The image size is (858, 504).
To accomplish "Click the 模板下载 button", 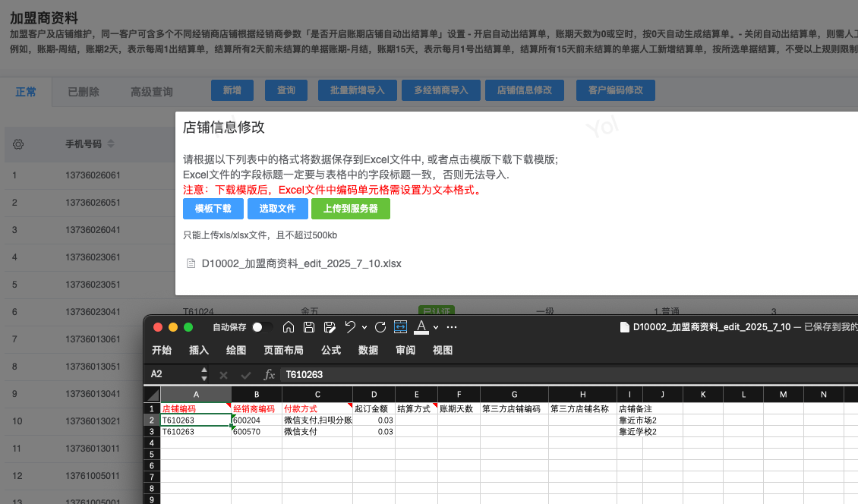I will 213,209.
